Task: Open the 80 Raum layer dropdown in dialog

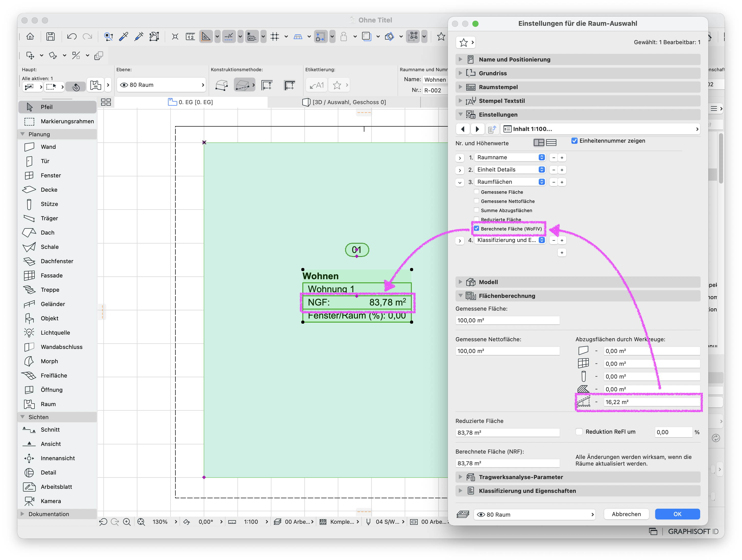Action: (x=534, y=514)
